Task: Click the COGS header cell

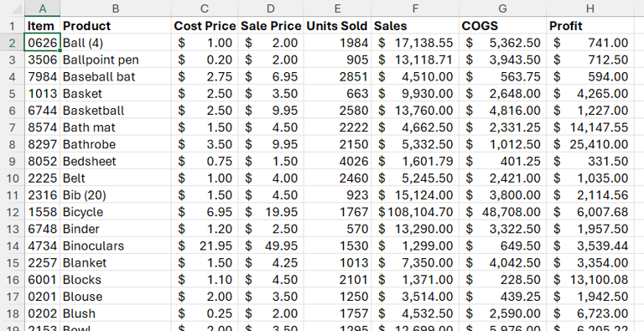Action: (502, 26)
